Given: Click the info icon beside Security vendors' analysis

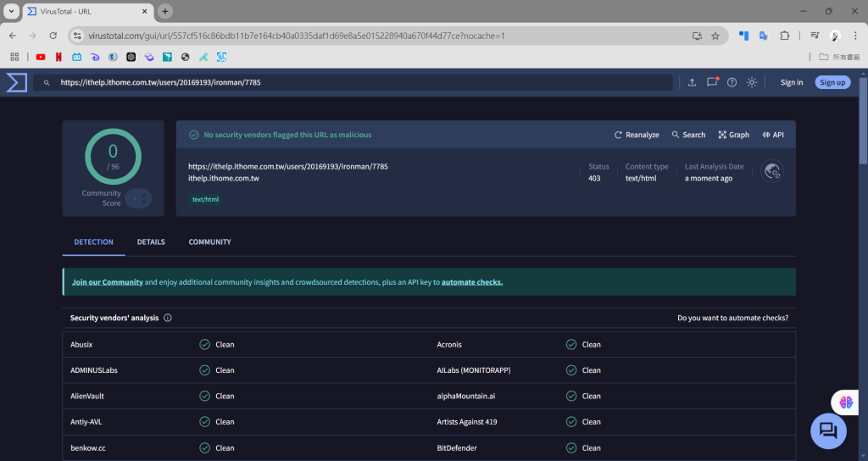Looking at the screenshot, I should pos(168,318).
